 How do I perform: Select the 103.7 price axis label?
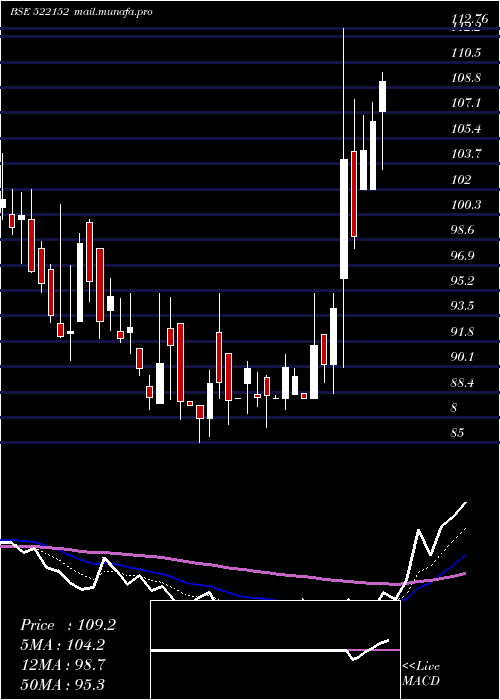click(x=467, y=154)
